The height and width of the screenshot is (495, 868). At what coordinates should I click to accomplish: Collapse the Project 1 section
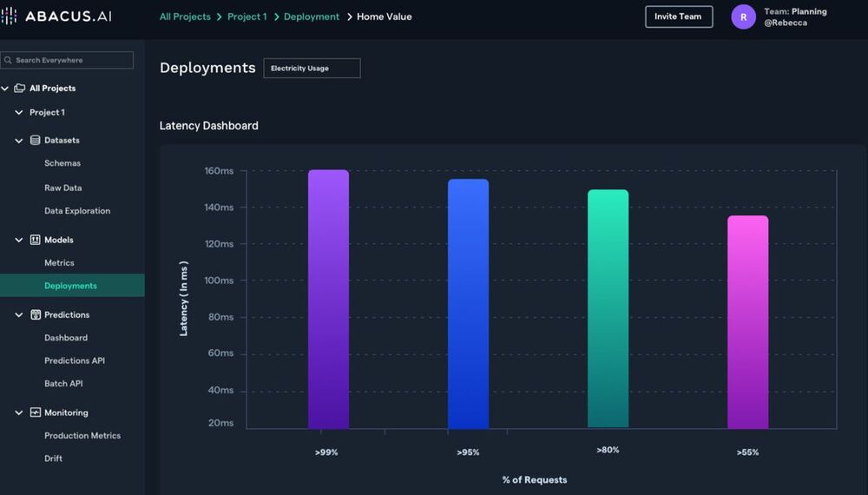(19, 113)
